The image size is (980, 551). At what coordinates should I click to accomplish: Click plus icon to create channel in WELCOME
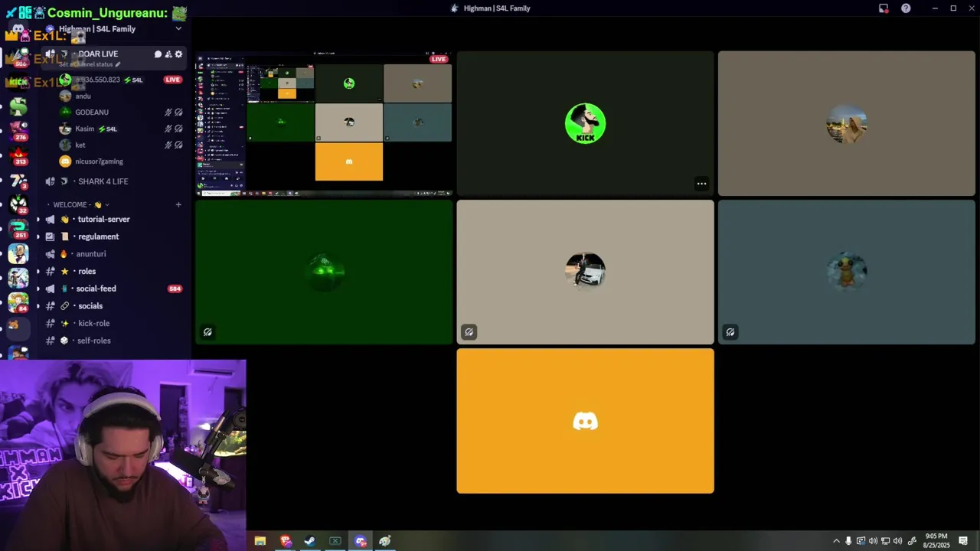tap(178, 205)
